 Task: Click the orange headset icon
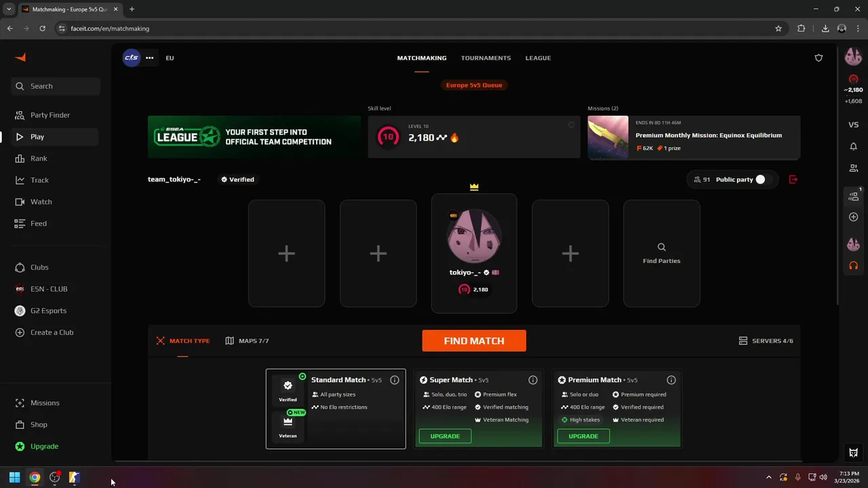point(853,266)
